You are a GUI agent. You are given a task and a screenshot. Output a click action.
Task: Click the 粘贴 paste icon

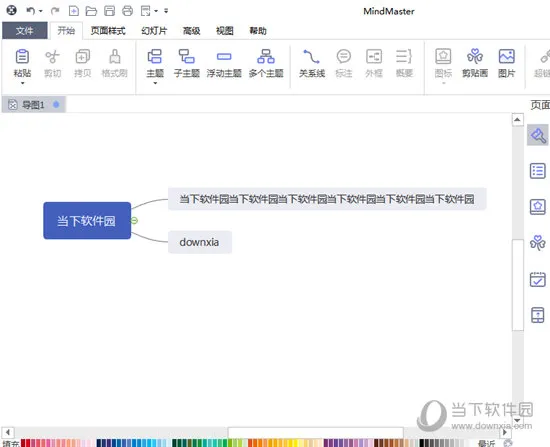tap(22, 56)
